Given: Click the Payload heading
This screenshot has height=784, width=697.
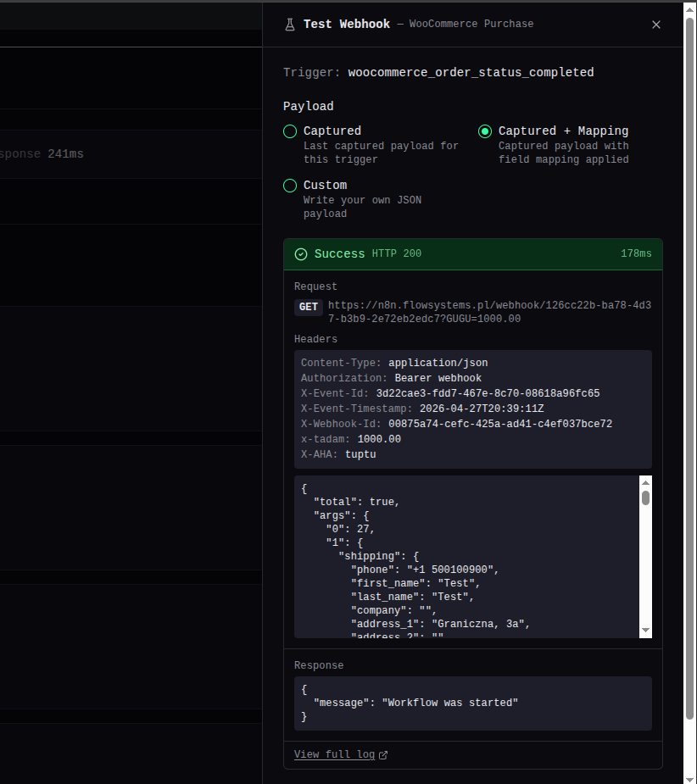Looking at the screenshot, I should (x=308, y=106).
